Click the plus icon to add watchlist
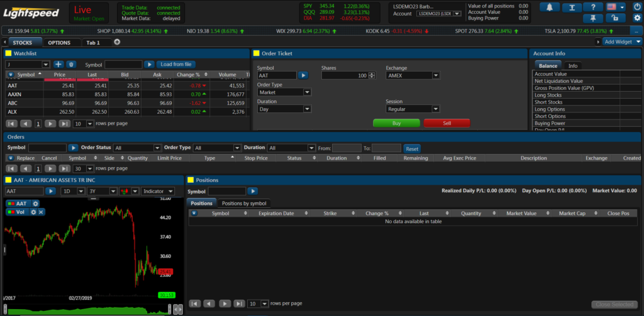This screenshot has width=644, height=316. click(58, 65)
